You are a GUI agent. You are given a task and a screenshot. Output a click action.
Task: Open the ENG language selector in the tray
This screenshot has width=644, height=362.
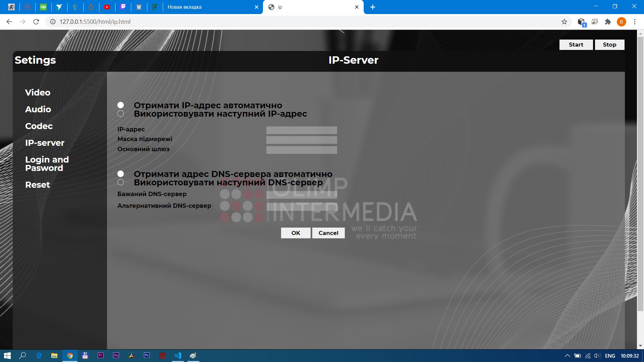[610, 356]
